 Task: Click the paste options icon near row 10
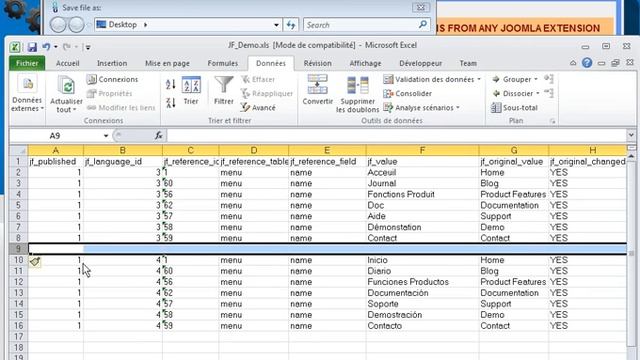(35, 261)
